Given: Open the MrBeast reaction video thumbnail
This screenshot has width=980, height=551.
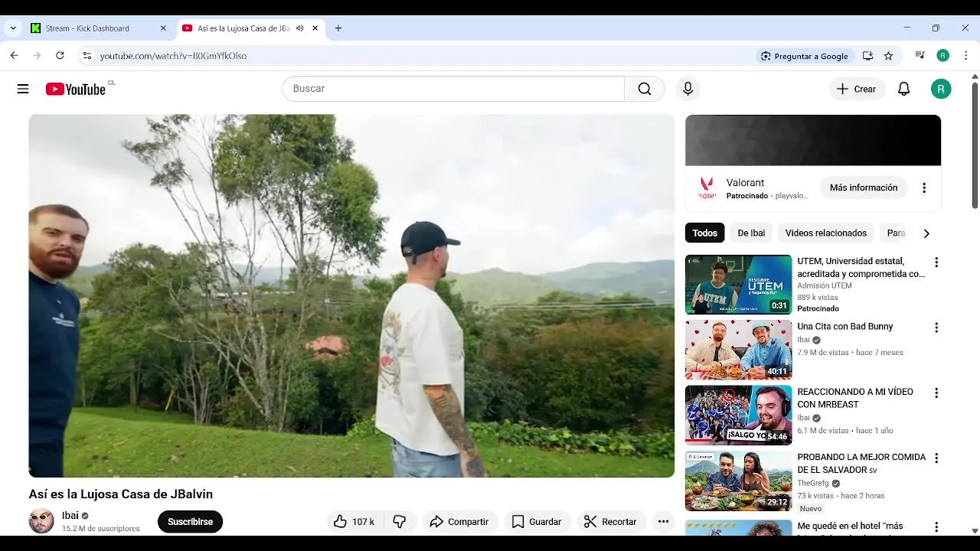Looking at the screenshot, I should [738, 415].
